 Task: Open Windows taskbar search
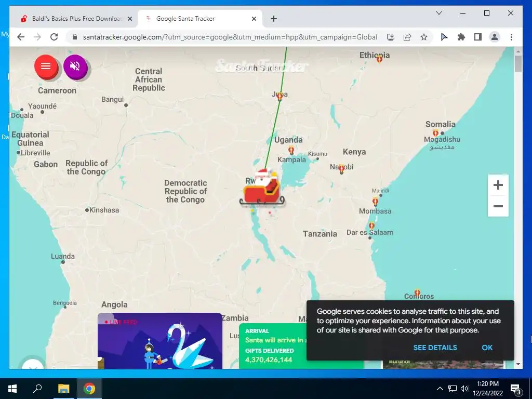click(37, 389)
